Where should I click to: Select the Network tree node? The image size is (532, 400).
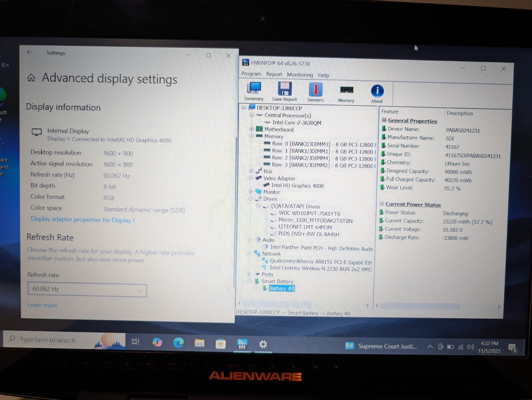271,253
